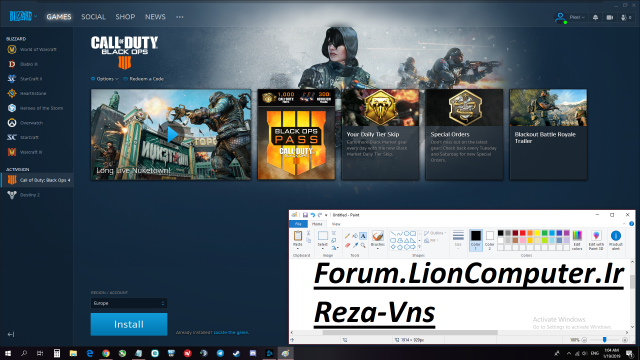Open the more options ellipsis menu

click(x=180, y=17)
